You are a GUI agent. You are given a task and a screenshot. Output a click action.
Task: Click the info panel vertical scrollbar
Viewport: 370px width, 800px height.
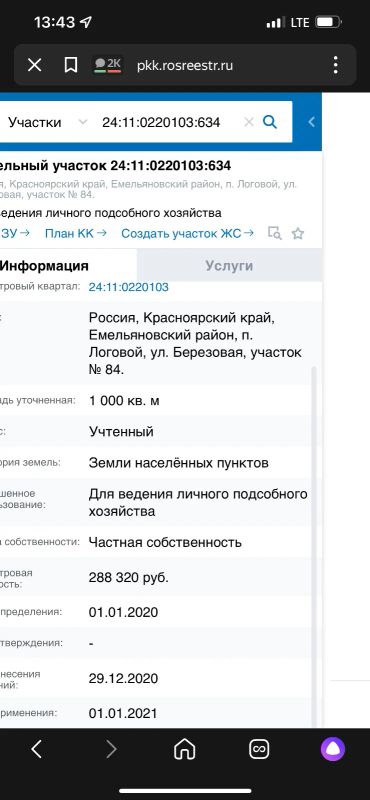314,546
